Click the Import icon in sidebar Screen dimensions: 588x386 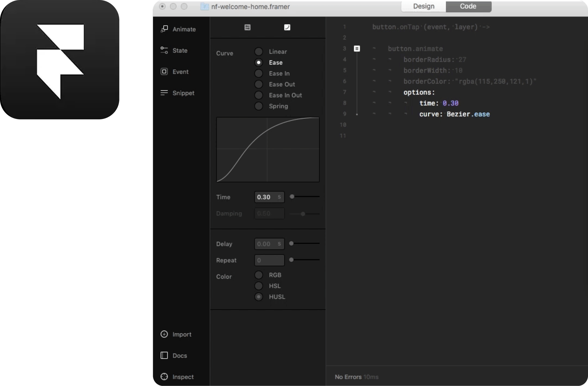point(164,334)
